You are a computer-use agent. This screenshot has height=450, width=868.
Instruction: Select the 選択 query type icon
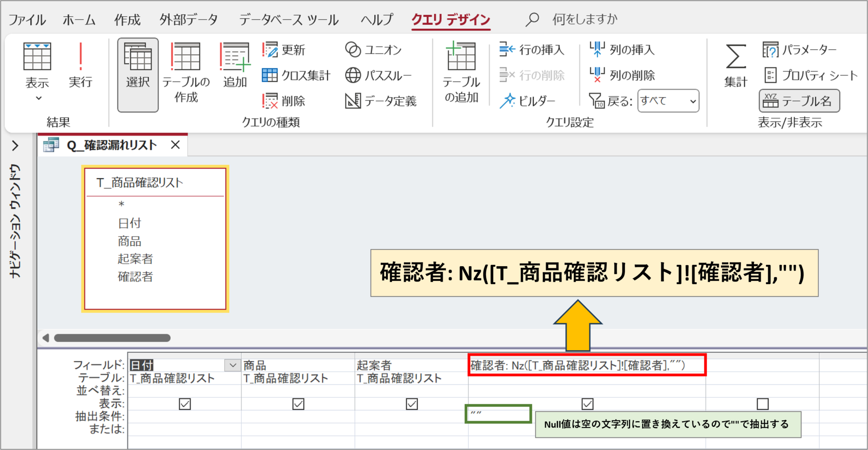138,75
